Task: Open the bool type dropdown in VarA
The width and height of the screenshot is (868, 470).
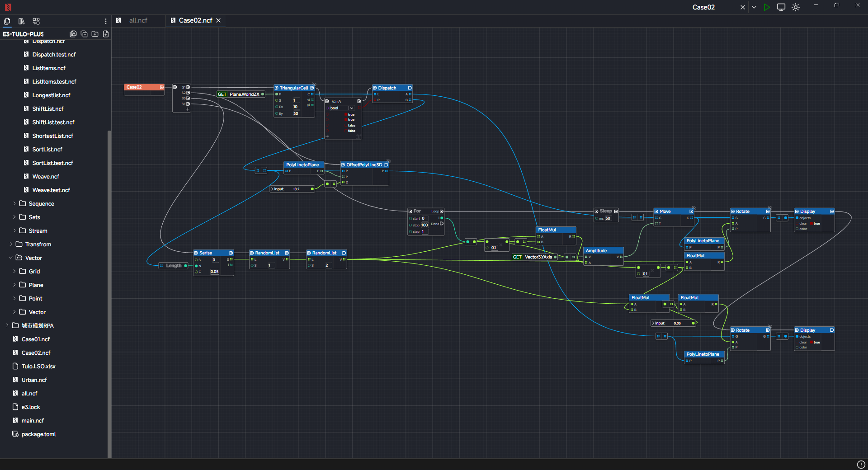Action: click(x=351, y=108)
